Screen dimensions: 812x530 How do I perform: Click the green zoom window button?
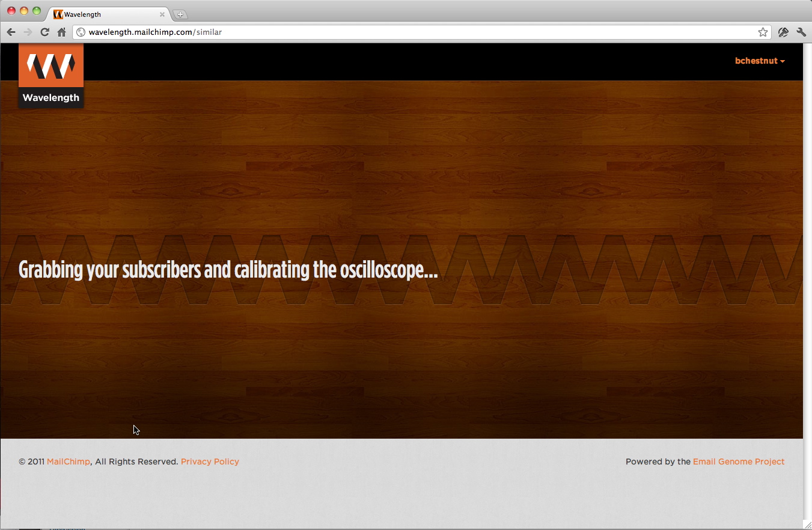(37, 11)
